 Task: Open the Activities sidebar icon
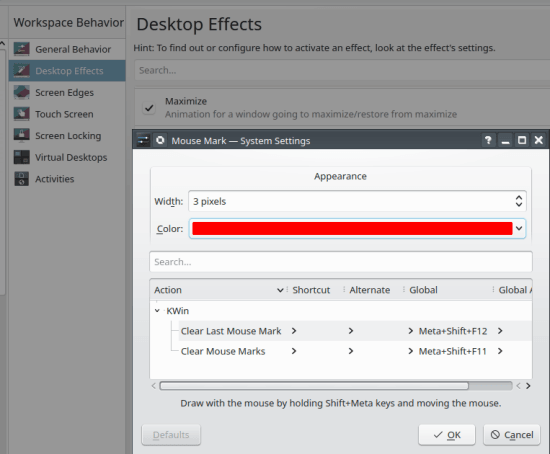pos(21,179)
